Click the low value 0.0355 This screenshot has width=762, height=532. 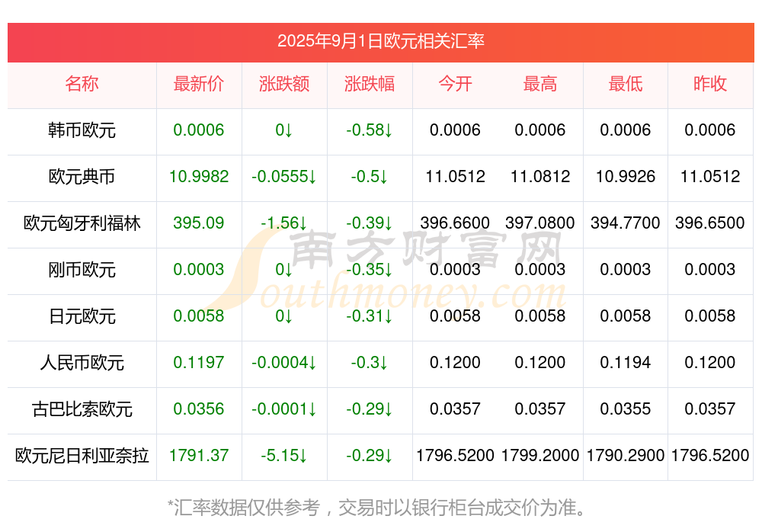coord(626,409)
